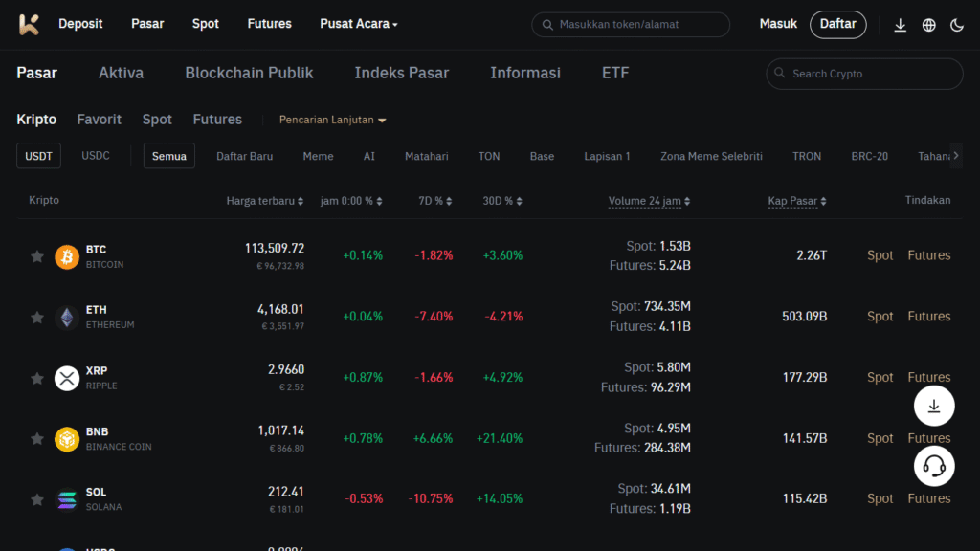The image size is (980, 551).
Task: Click the XRP coin icon
Action: (x=65, y=378)
